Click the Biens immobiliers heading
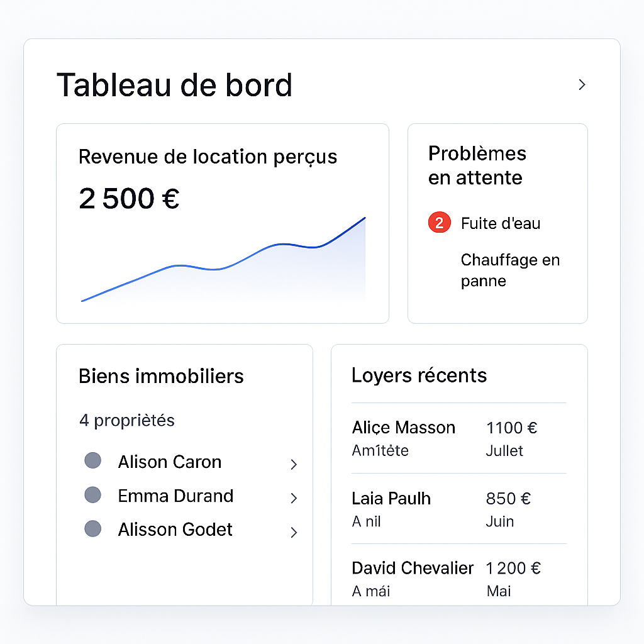 (161, 376)
